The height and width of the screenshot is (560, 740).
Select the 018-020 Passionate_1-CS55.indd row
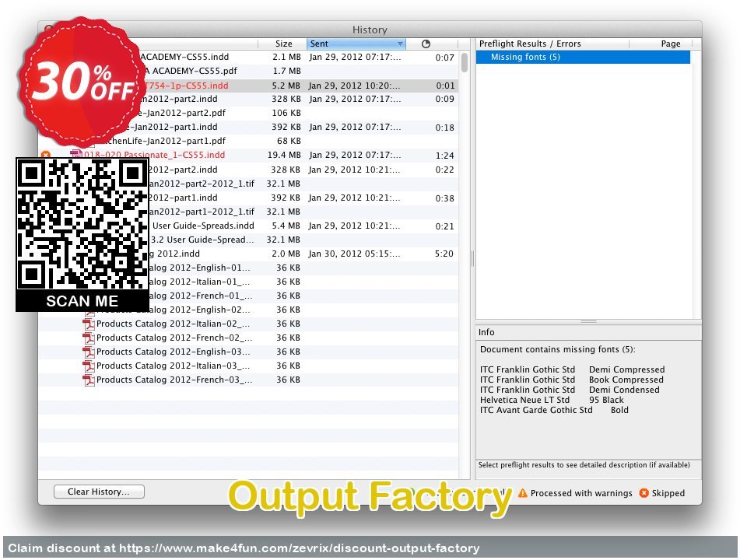pyautogui.click(x=248, y=155)
